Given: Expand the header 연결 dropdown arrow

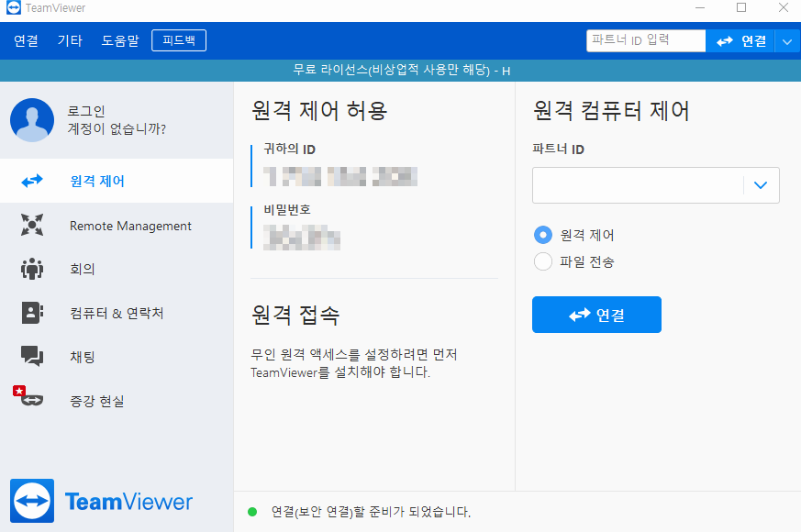Looking at the screenshot, I should pyautogui.click(x=787, y=41).
